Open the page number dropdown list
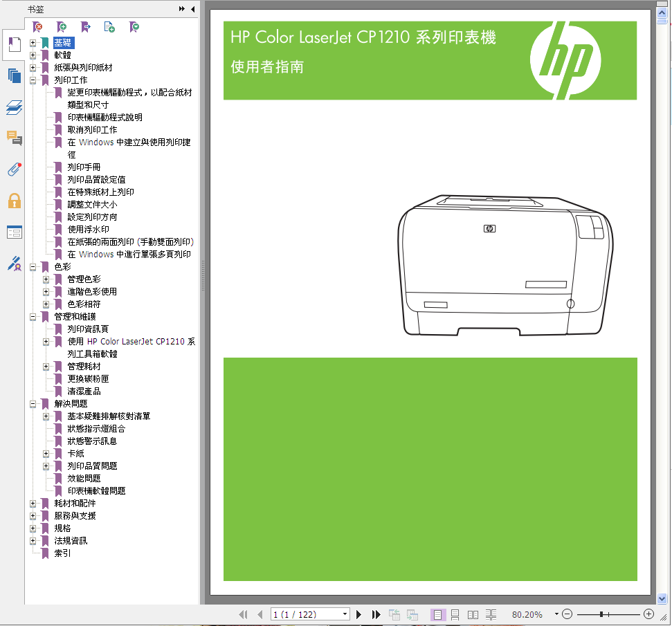This screenshot has height=626, width=672. point(345,614)
